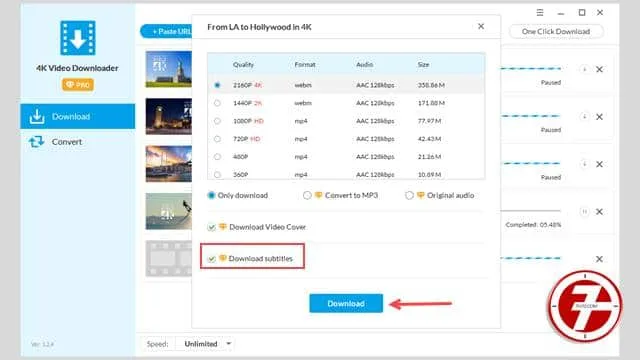Screen dimensions: 640x360
Task: Click the Quality column header
Action: point(243,64)
